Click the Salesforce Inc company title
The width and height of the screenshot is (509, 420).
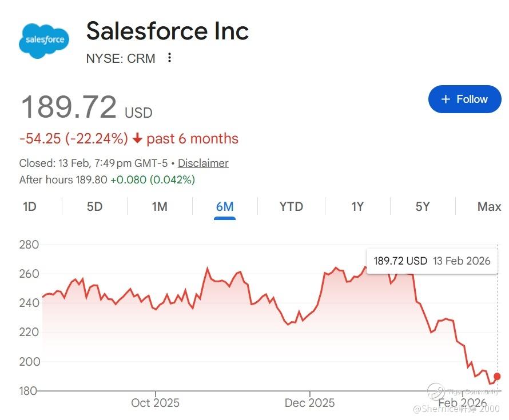click(x=168, y=31)
